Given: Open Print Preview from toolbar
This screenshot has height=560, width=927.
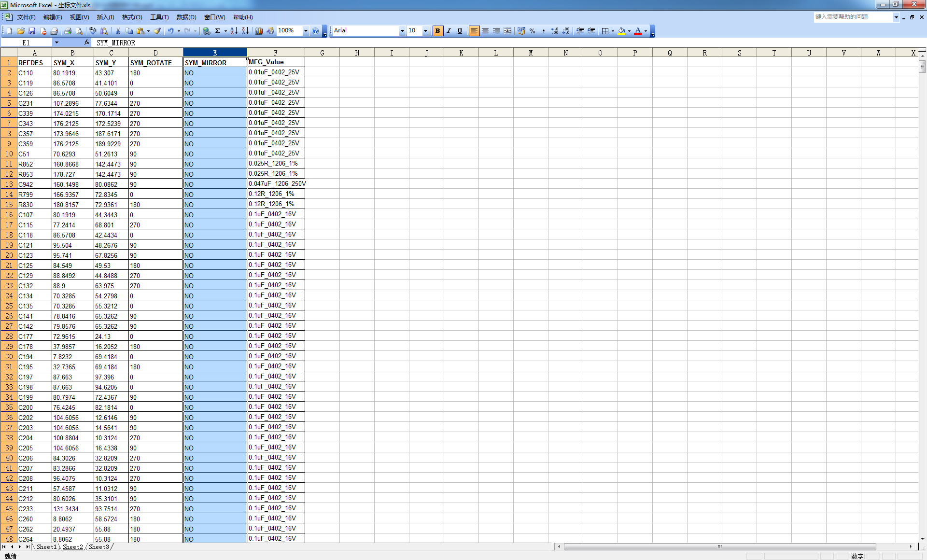Looking at the screenshot, I should 79,31.
